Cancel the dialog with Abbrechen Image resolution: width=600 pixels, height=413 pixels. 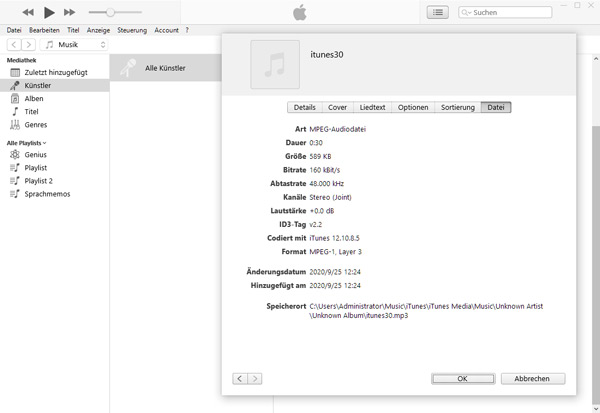coord(533,379)
